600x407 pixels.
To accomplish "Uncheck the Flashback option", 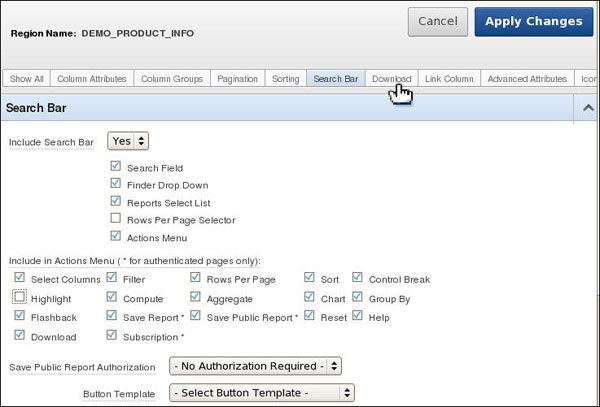I will pos(20,316).
